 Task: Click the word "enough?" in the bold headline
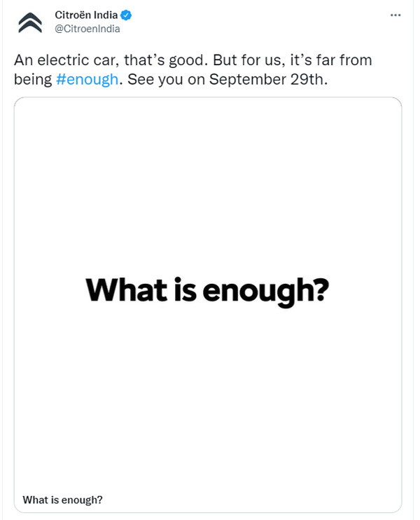(265, 289)
